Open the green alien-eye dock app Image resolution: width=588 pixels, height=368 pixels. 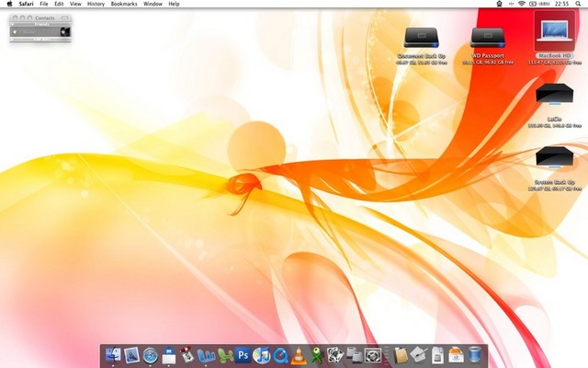tap(317, 355)
